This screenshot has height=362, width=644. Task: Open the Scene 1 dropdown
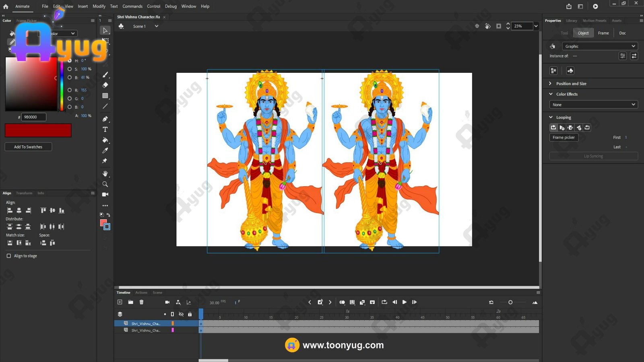(157, 26)
